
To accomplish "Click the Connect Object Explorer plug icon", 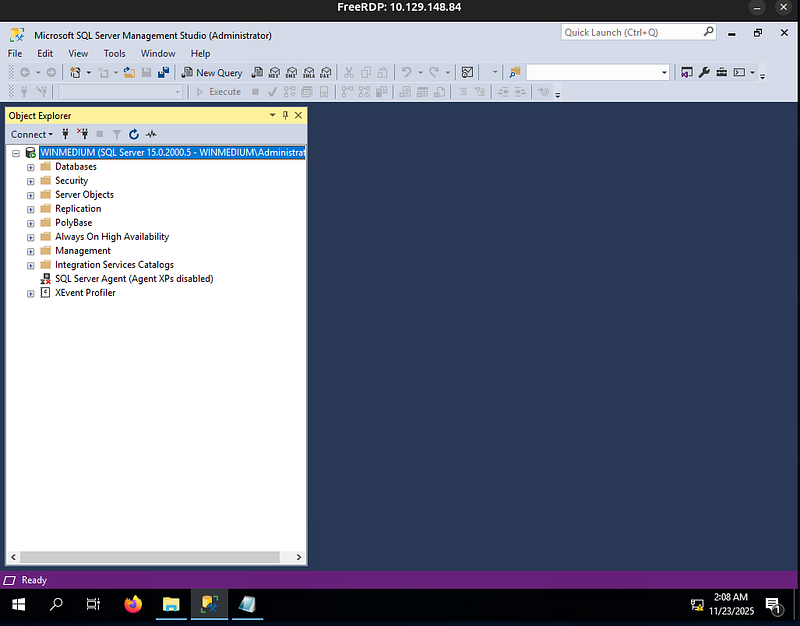I will click(65, 134).
